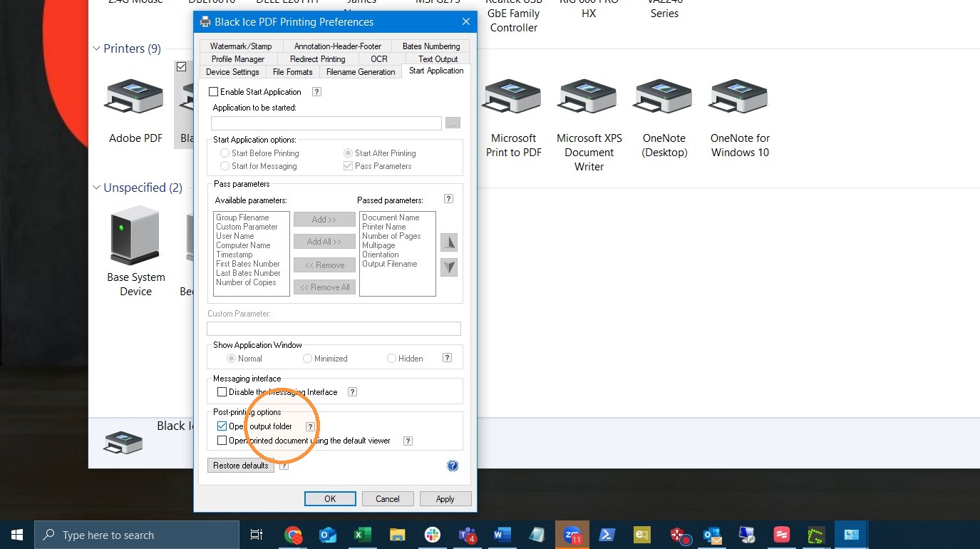
Task: Click the << Remove All button
Action: 324,287
